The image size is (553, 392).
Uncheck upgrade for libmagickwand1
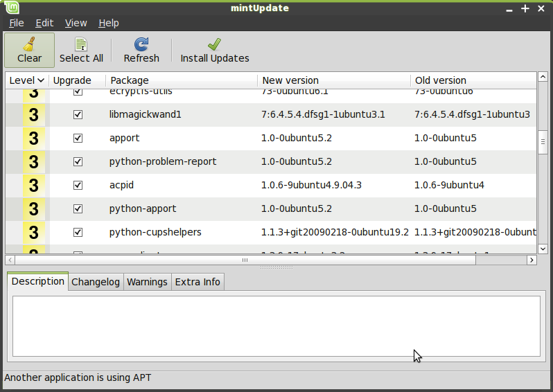[x=78, y=114]
